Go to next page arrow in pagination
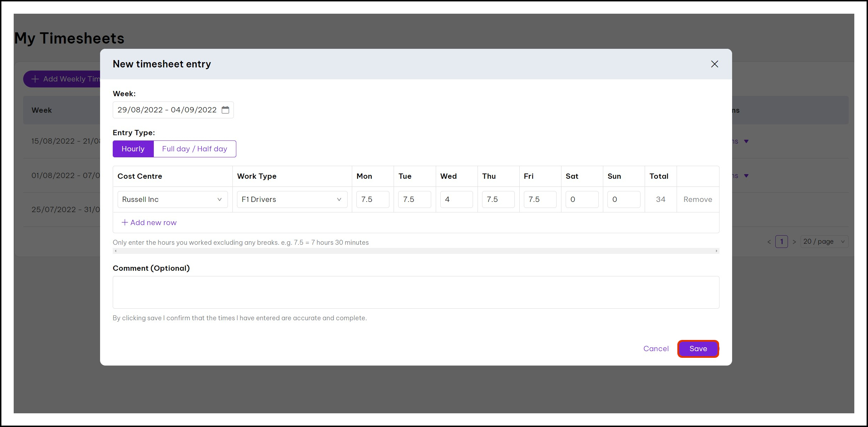Viewport: 868px width, 427px height. (x=794, y=242)
